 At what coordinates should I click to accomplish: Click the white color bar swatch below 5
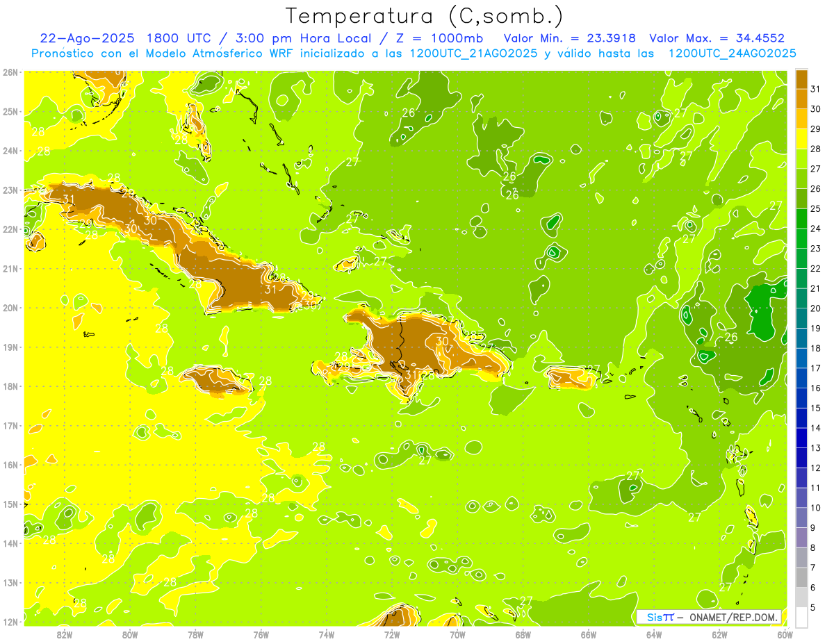tap(801, 617)
